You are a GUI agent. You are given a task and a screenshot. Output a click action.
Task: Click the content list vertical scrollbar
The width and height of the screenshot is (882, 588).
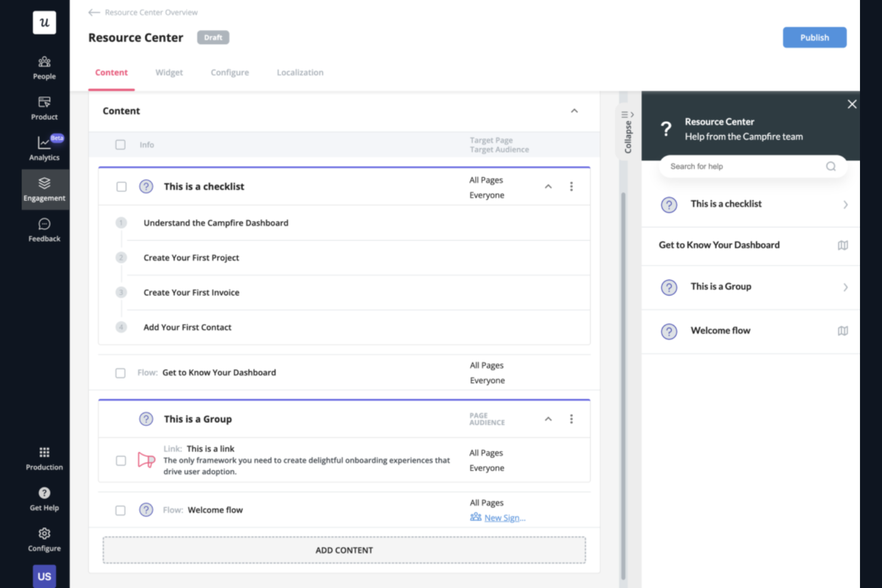coord(623,385)
